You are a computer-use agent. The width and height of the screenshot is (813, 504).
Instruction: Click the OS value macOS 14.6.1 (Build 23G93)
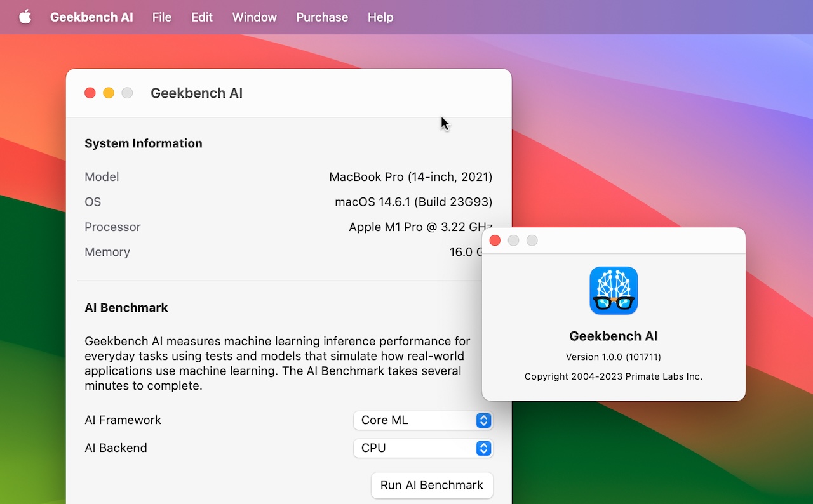pos(413,202)
